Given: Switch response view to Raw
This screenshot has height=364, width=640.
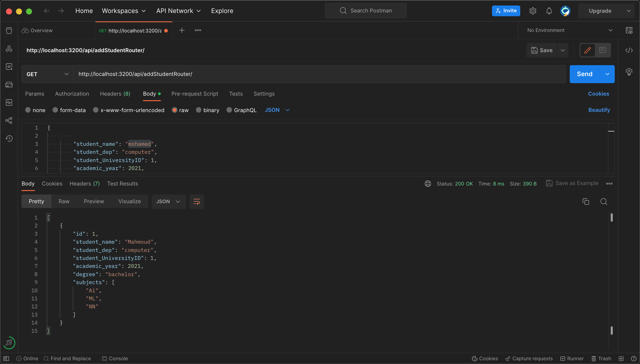Looking at the screenshot, I should tap(64, 201).
